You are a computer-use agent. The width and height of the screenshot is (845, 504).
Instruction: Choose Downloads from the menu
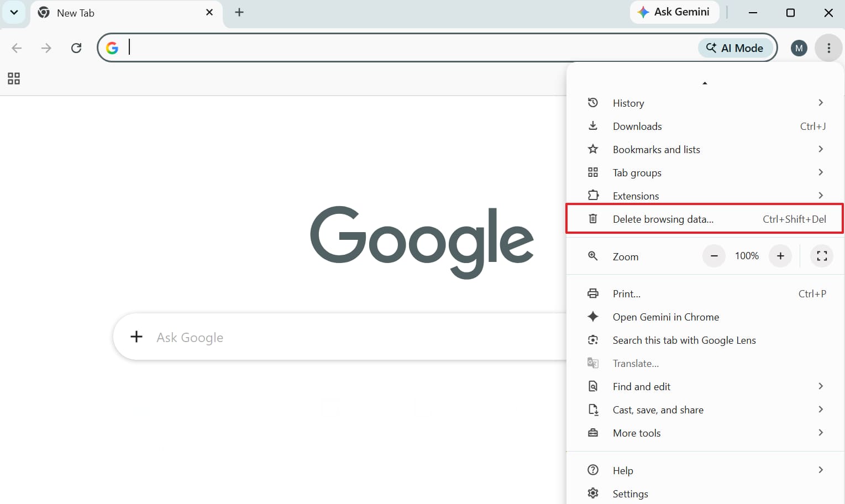click(705, 126)
